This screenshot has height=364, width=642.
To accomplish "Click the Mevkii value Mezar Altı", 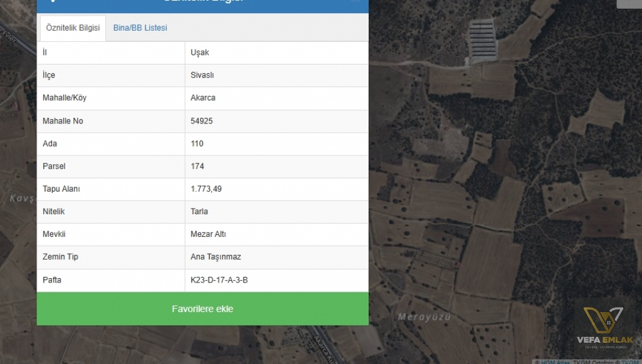I will (x=209, y=234).
